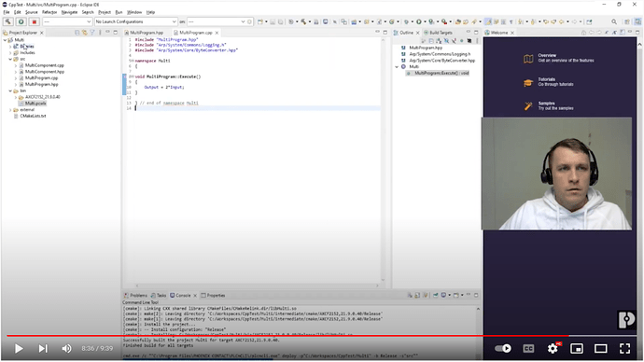Screen dimensions: 644x362
Task: Click the red Stop button in launch bar
Action: point(35,21)
